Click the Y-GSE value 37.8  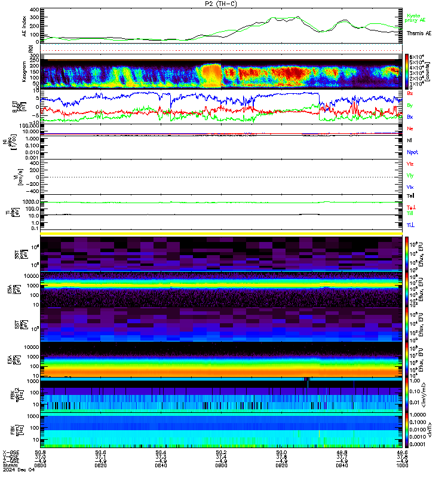pyautogui.click(x=402, y=457)
